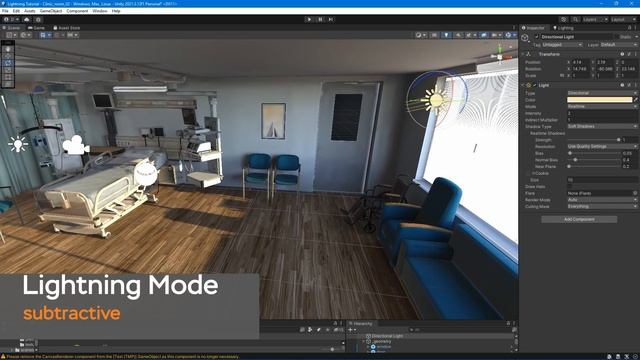The image size is (640, 360).
Task: Switch to the Scene tab
Action: (11, 28)
